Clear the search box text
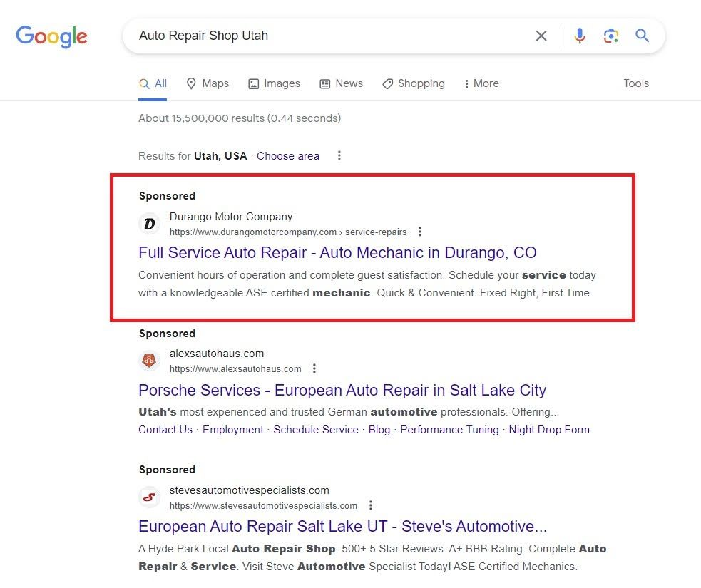 [541, 36]
